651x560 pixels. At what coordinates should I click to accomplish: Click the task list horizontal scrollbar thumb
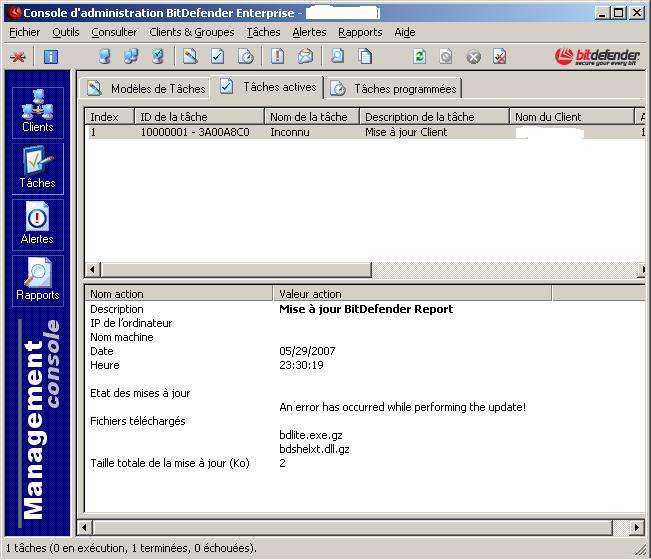coord(236,270)
